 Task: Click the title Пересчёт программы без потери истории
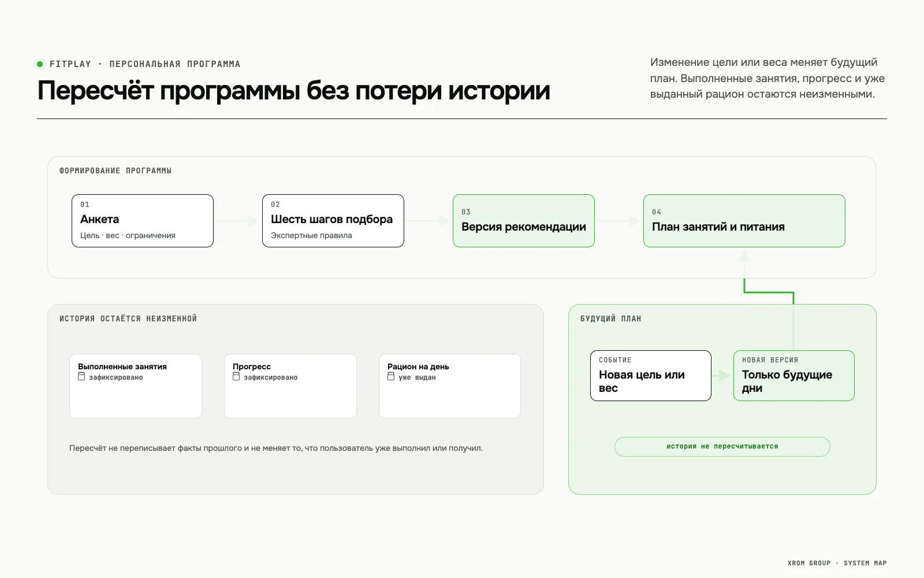coord(293,91)
